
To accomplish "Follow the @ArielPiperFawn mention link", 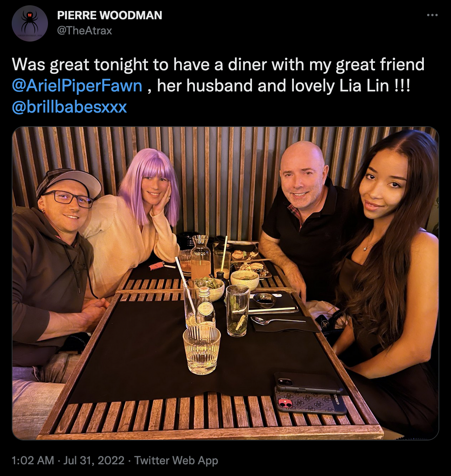I will [x=77, y=86].
